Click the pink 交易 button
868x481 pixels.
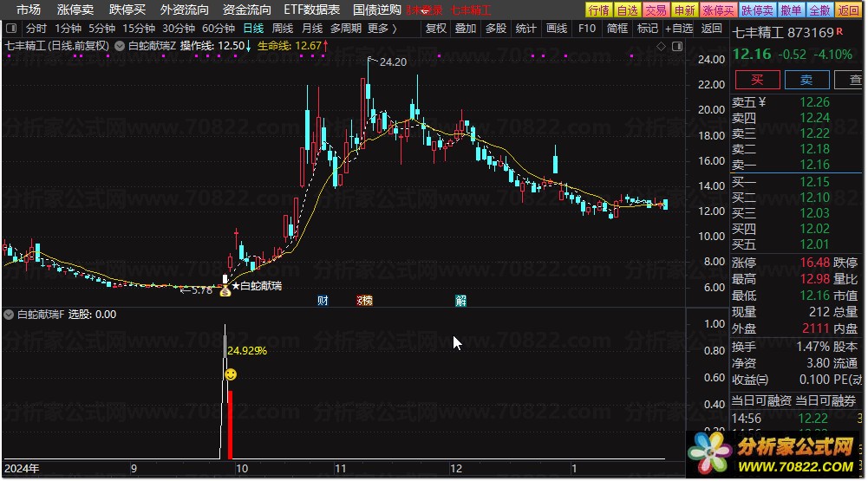(x=656, y=10)
